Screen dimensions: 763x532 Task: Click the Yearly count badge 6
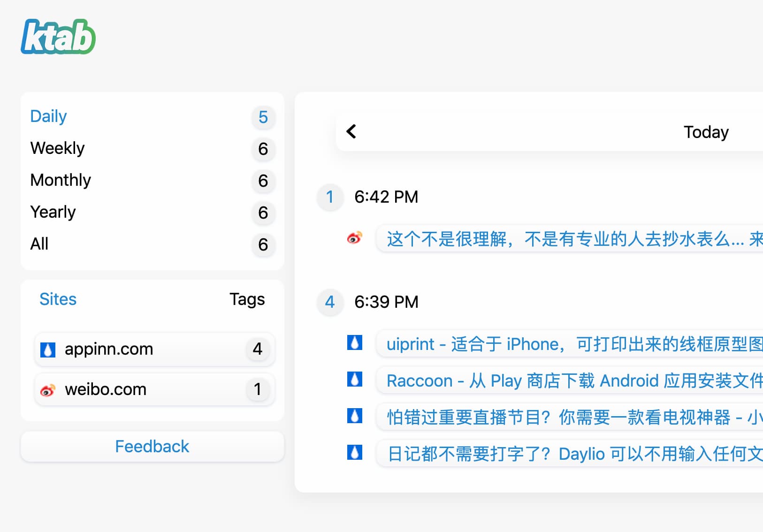pyautogui.click(x=263, y=213)
